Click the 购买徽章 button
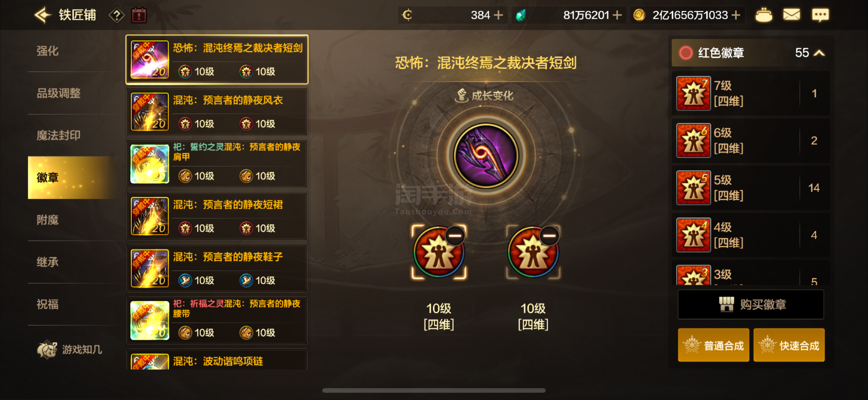 coord(751,304)
